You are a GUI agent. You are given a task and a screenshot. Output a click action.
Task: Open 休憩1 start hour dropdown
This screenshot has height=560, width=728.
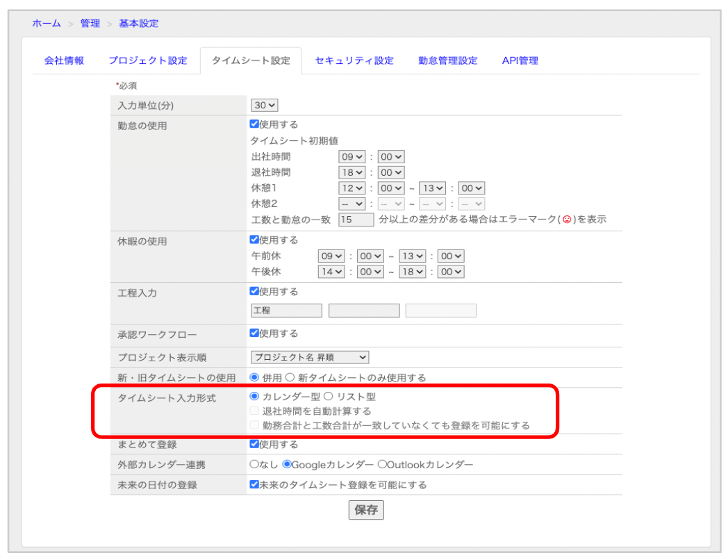352,188
